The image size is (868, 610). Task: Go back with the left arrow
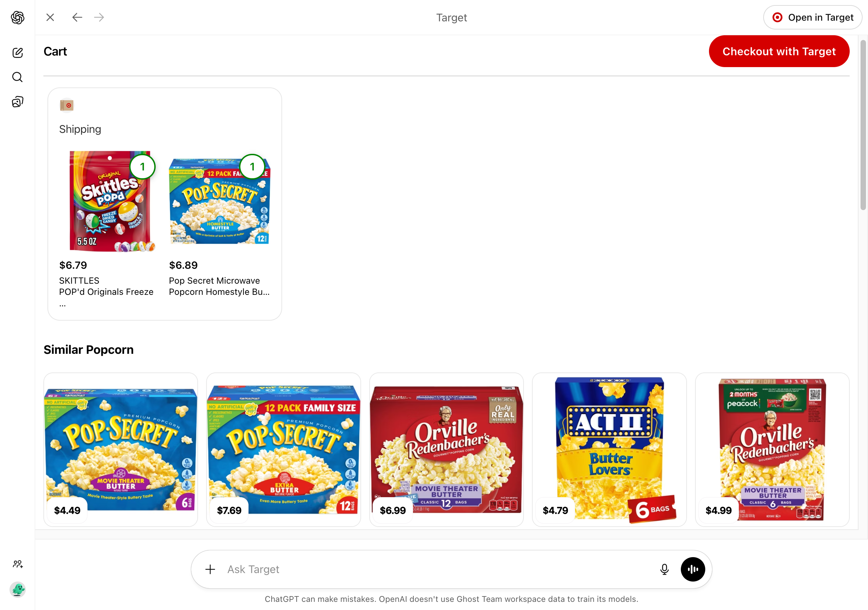[77, 17]
